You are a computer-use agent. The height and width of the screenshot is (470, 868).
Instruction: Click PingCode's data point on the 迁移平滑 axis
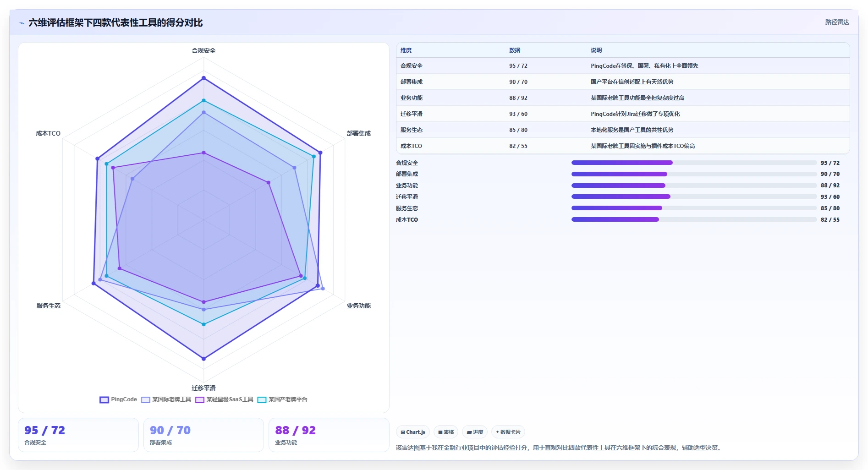204,359
